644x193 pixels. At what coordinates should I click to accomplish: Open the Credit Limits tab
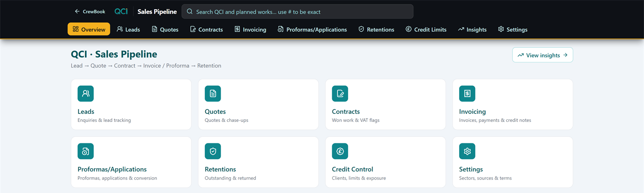(x=426, y=29)
